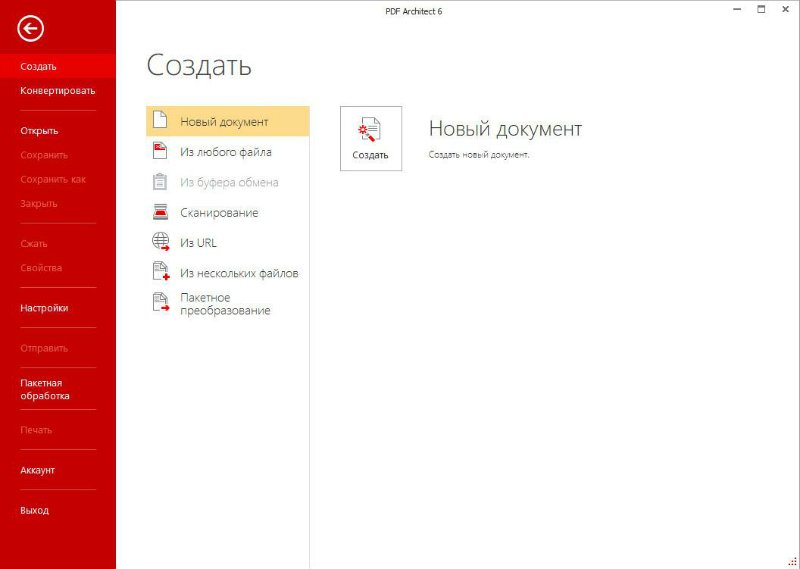Click the large Новый документ heading

[505, 129]
